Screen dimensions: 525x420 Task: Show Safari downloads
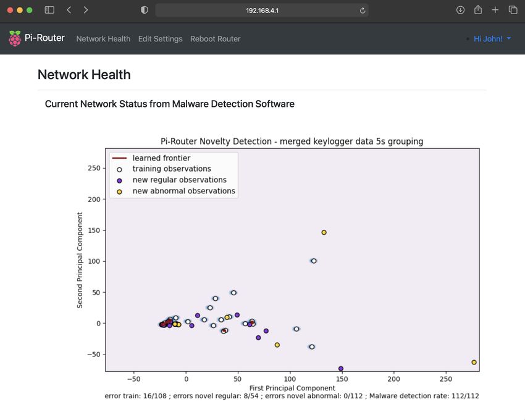[x=460, y=10]
